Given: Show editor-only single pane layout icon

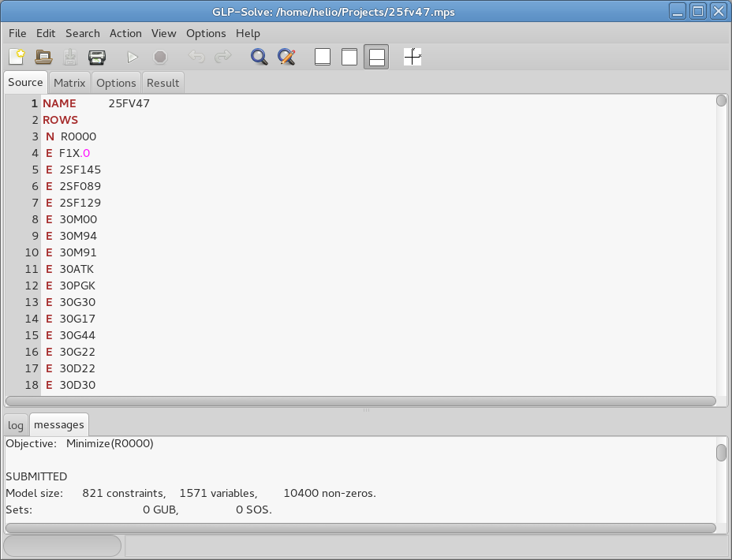Looking at the screenshot, I should coord(323,57).
